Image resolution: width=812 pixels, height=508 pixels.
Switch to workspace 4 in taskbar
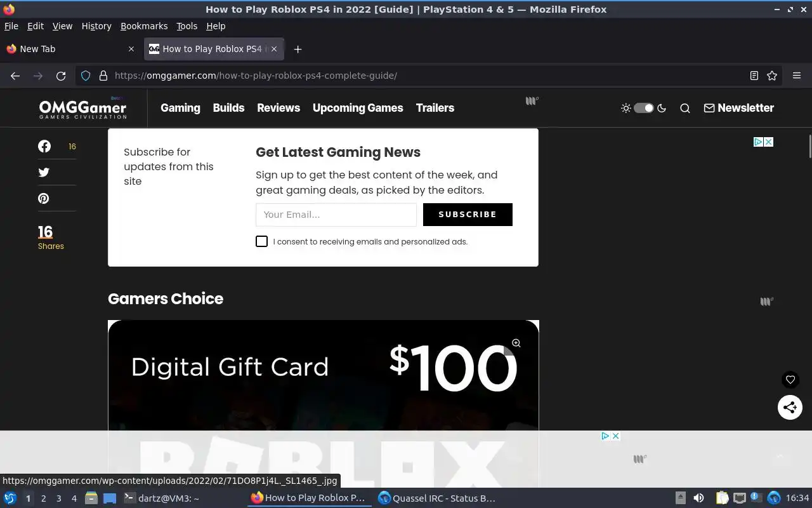click(74, 498)
